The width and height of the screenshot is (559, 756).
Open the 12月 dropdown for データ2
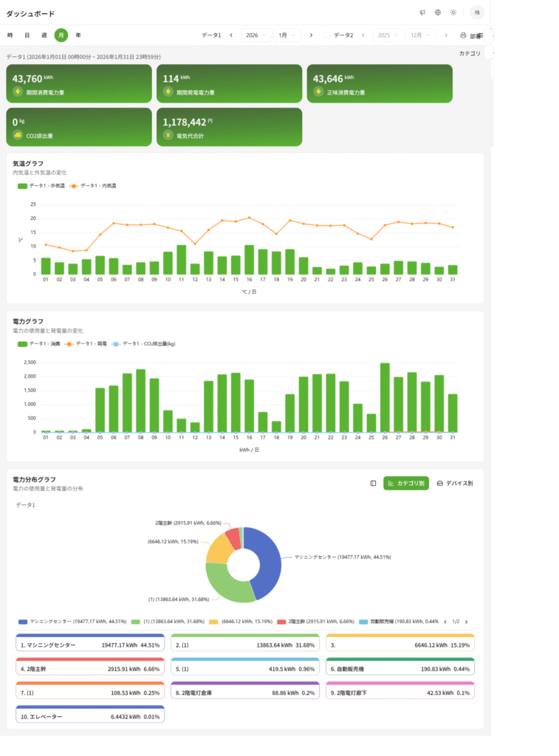click(x=419, y=35)
